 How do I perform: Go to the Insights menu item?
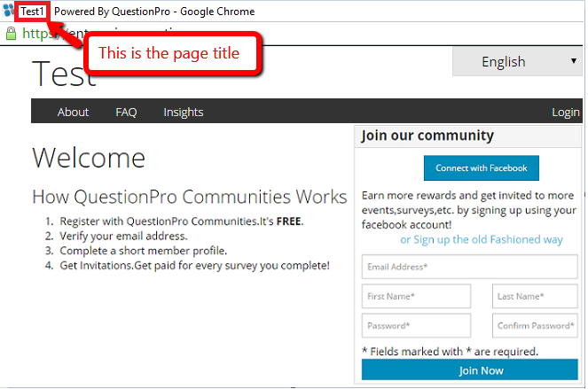pos(184,112)
